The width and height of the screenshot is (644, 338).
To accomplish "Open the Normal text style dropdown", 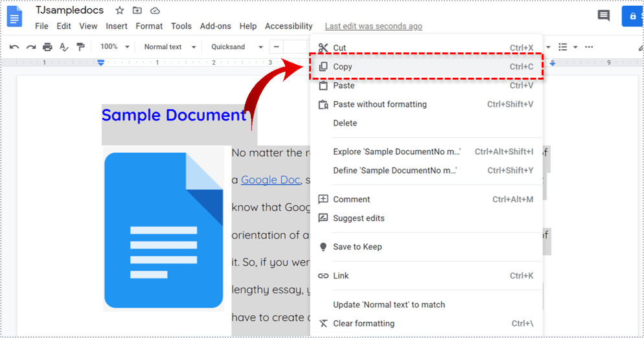I will coord(169,47).
